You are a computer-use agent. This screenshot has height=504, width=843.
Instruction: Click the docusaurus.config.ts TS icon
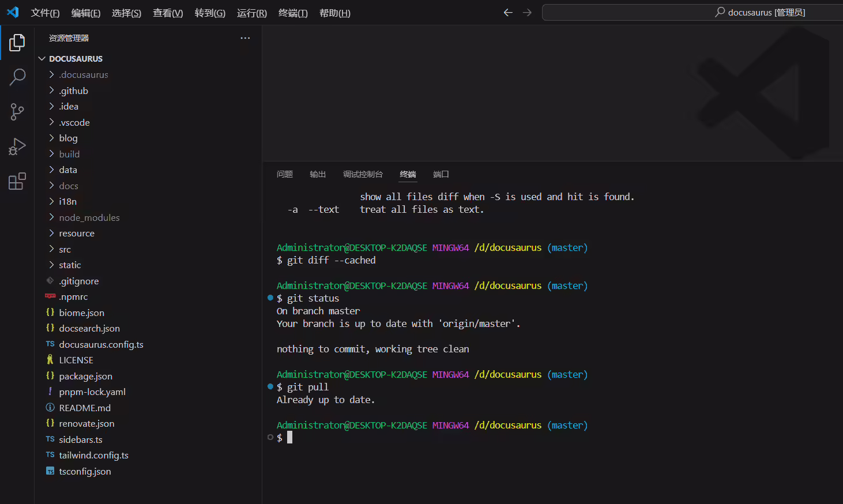tap(50, 344)
